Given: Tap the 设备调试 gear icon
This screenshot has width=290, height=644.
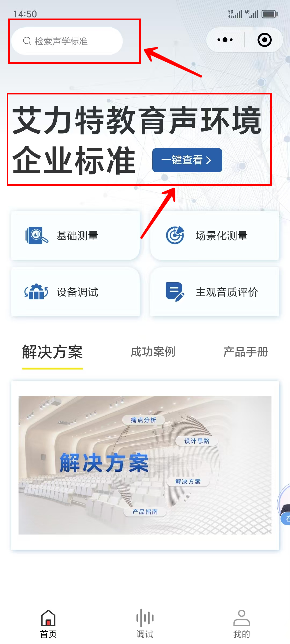Looking at the screenshot, I should 36,292.
